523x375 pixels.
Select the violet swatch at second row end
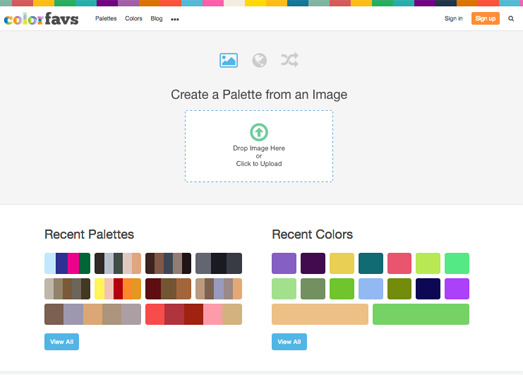[457, 289]
